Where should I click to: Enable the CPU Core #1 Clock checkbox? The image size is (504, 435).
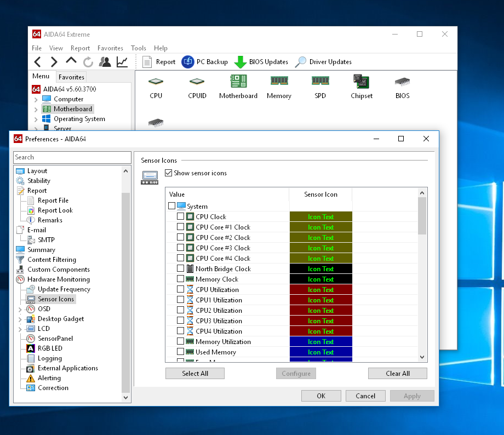(x=180, y=227)
